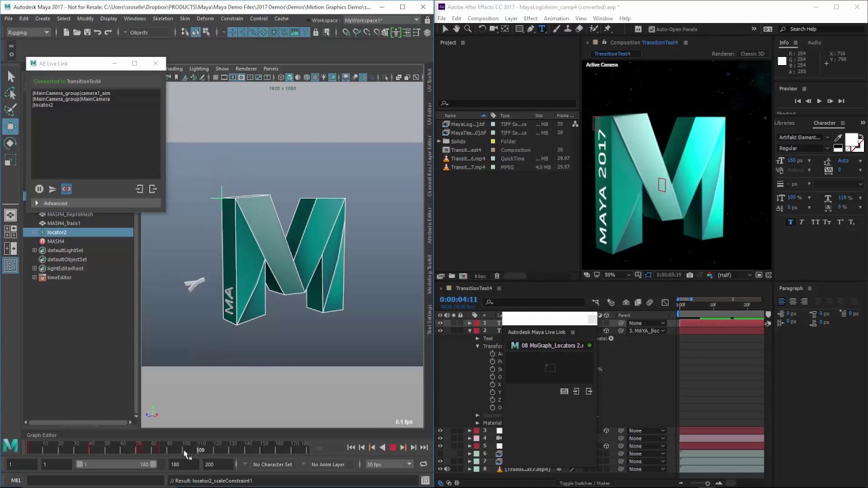Click the Puppet Pin tool in After Effects
Image resolution: width=868 pixels, height=488 pixels.
coord(607,29)
